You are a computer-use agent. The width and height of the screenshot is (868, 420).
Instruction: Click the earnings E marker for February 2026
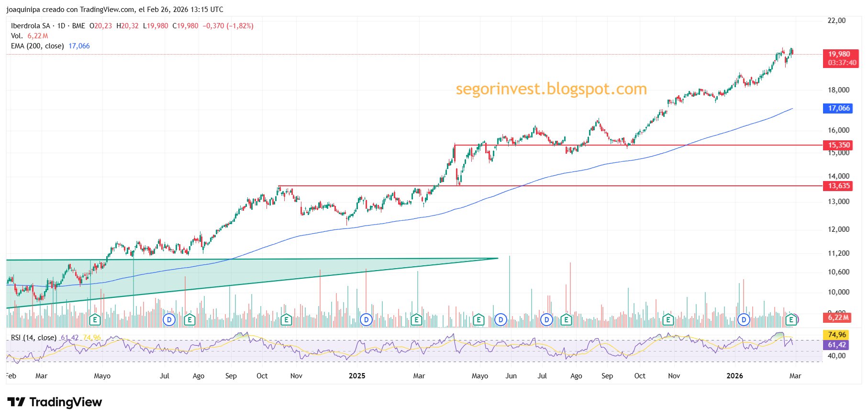click(x=791, y=319)
